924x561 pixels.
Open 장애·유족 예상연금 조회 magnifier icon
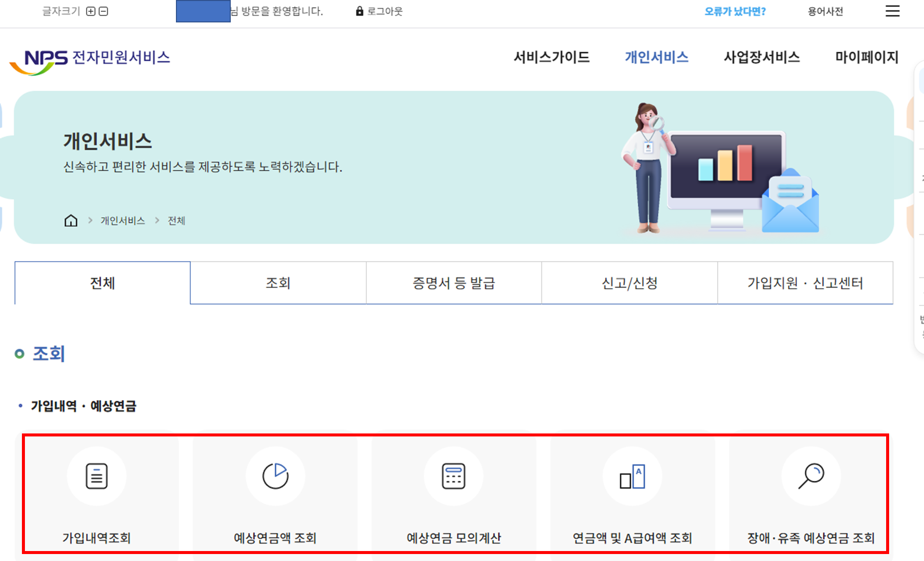point(810,475)
